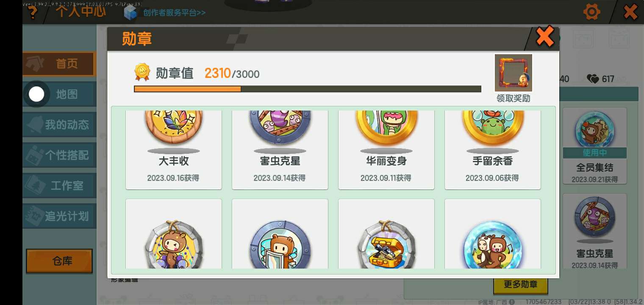The width and height of the screenshot is (644, 305).
Task: Claim the 领取奖励 frame reward
Action: tap(514, 78)
